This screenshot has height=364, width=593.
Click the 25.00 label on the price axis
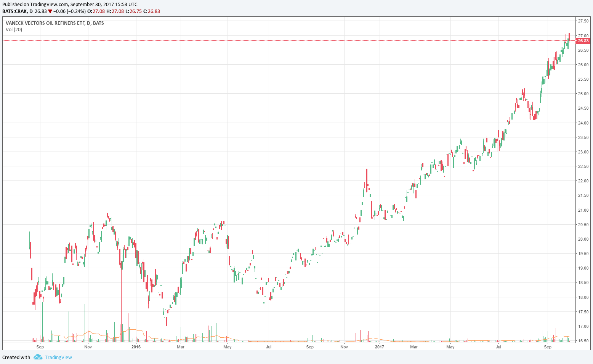click(583, 94)
